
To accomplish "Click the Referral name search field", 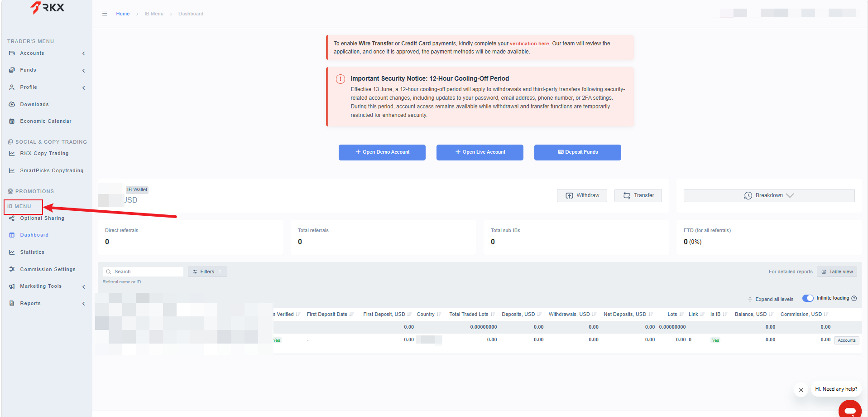I will 144,272.
